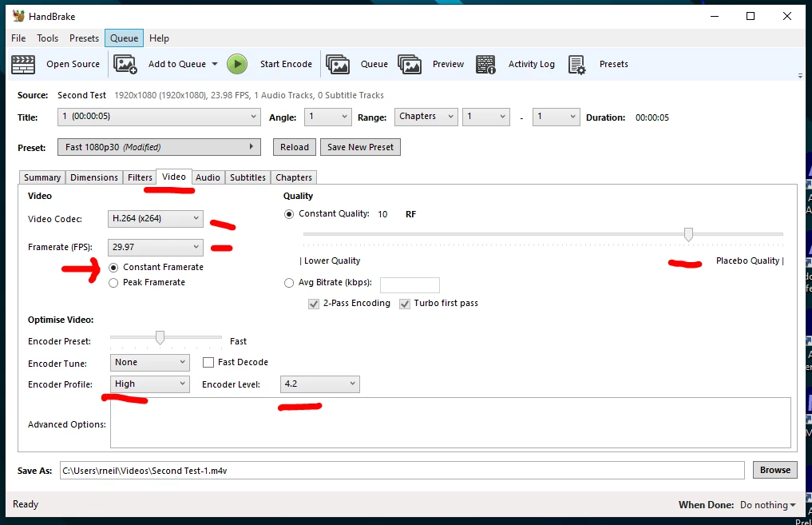The height and width of the screenshot is (525, 812).
Task: Switch to the Filters tab
Action: tap(140, 177)
